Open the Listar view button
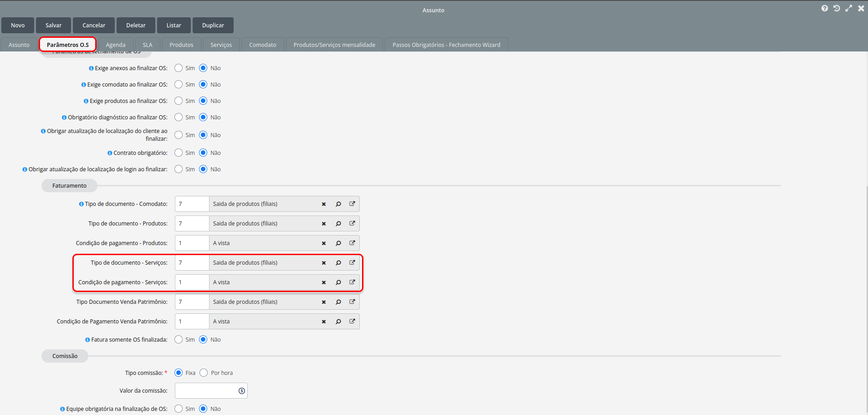The height and width of the screenshot is (415, 868). coord(174,26)
